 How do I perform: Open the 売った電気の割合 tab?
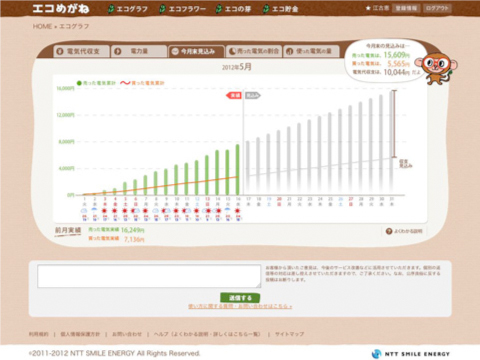coord(254,51)
